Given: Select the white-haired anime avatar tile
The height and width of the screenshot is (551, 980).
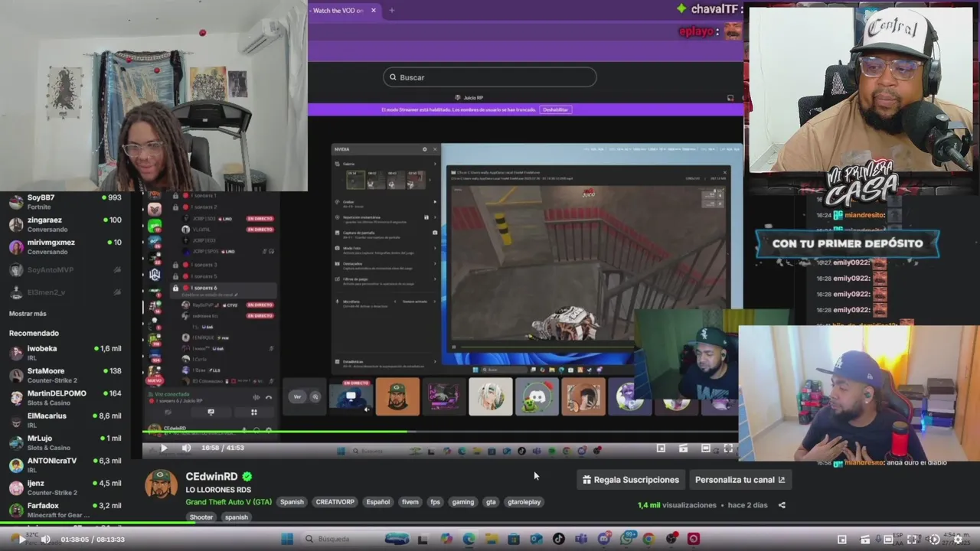Looking at the screenshot, I should tap(491, 396).
